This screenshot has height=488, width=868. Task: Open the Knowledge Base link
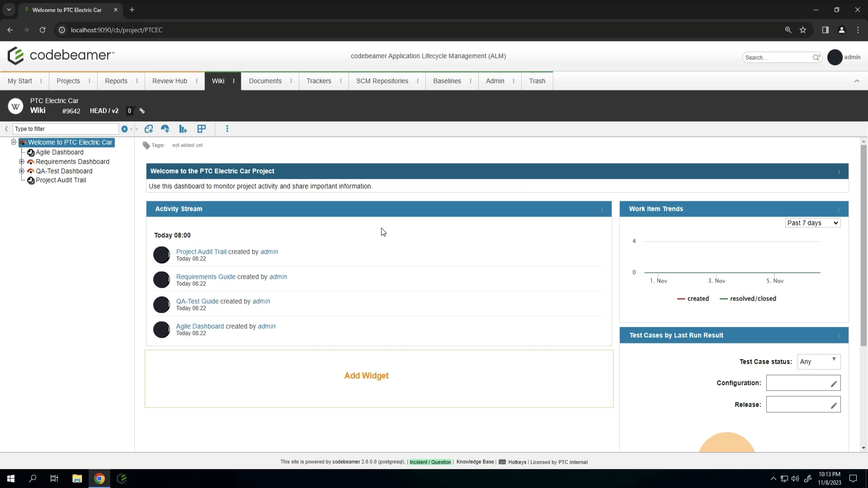coord(475,462)
